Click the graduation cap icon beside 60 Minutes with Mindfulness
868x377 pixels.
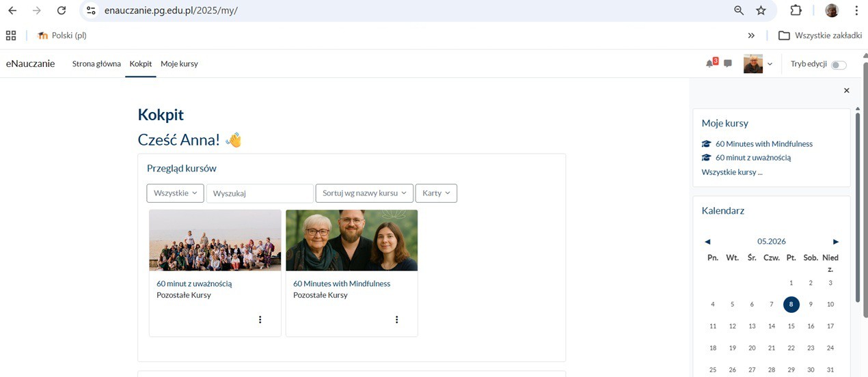pos(707,144)
